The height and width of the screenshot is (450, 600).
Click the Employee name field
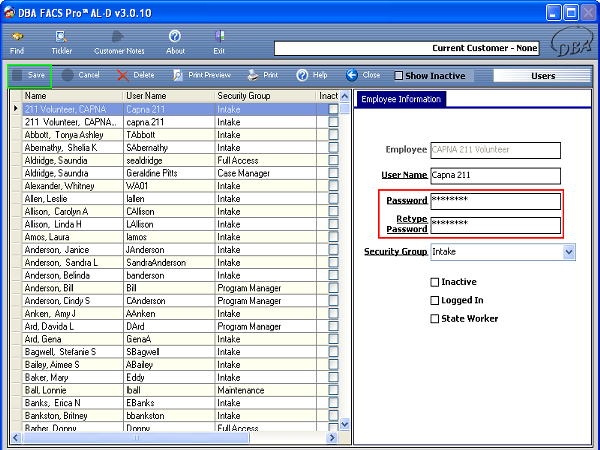point(496,150)
